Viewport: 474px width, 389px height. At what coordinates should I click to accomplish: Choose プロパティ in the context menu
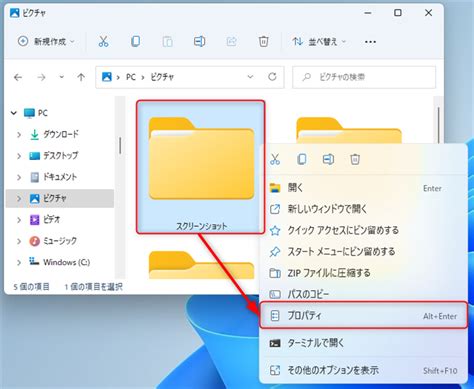pyautogui.click(x=364, y=315)
